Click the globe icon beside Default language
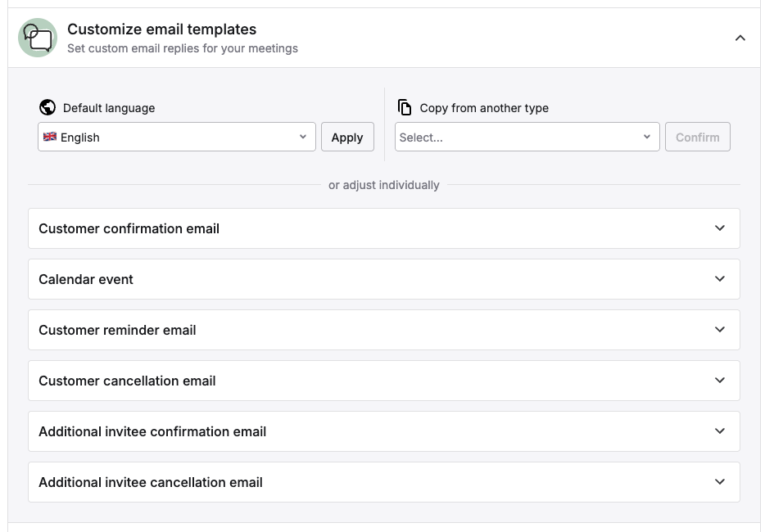774x532 pixels. 48,107
